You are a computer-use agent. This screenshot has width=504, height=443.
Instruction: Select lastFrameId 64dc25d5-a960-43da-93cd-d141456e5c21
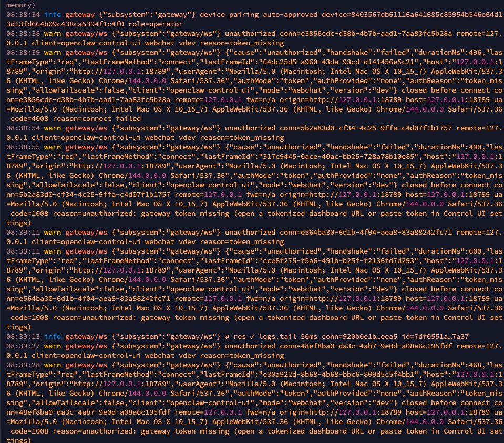(x=338, y=62)
